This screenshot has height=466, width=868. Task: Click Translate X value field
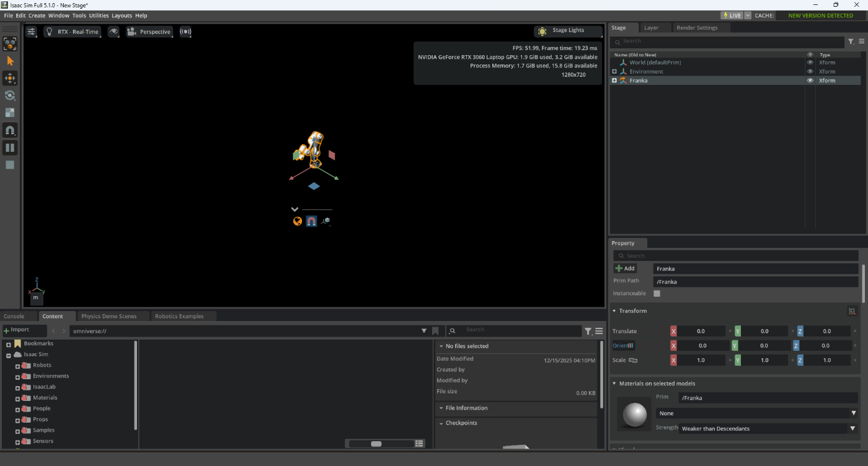pyautogui.click(x=701, y=331)
